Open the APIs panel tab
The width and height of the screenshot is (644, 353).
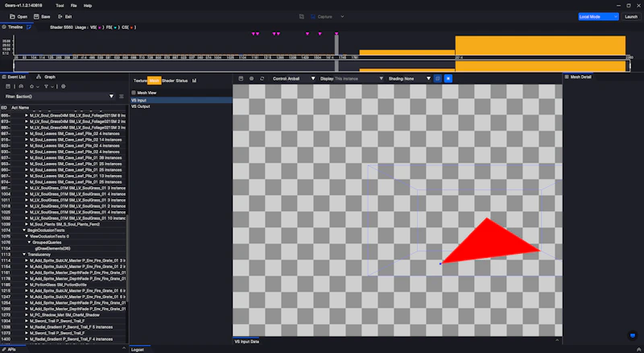[x=9, y=349]
